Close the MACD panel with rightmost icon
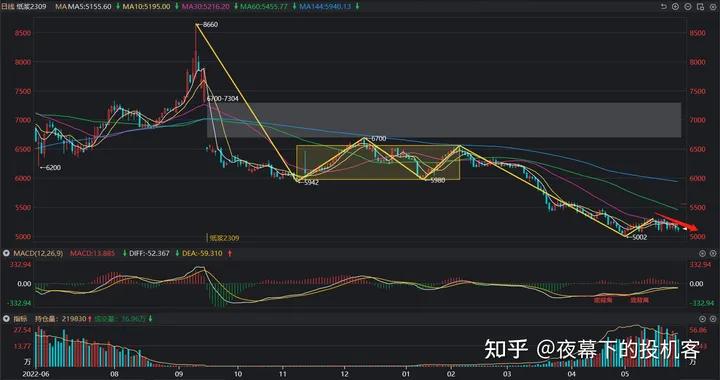 coord(713,253)
